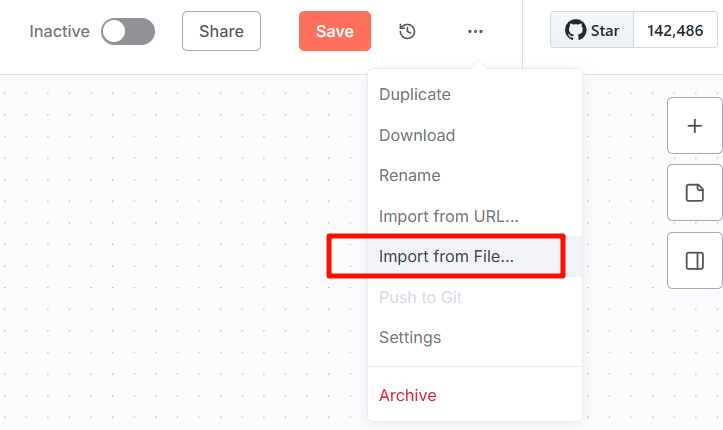Click the three-dots more options icon
This screenshot has height=430, width=723.
(475, 31)
